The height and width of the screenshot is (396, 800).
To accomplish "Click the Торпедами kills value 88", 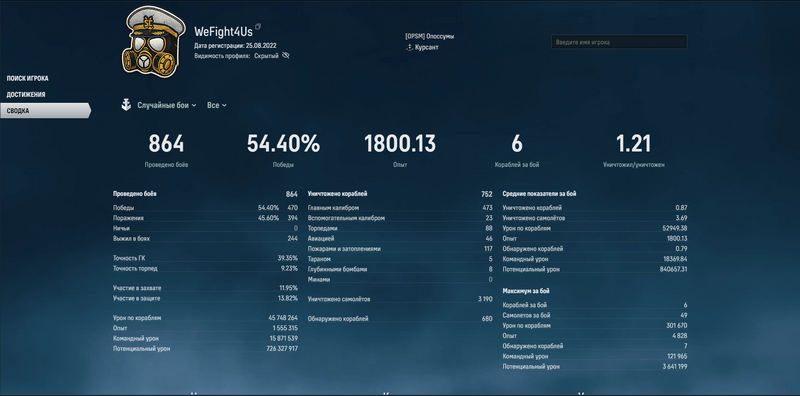I will [x=489, y=228].
